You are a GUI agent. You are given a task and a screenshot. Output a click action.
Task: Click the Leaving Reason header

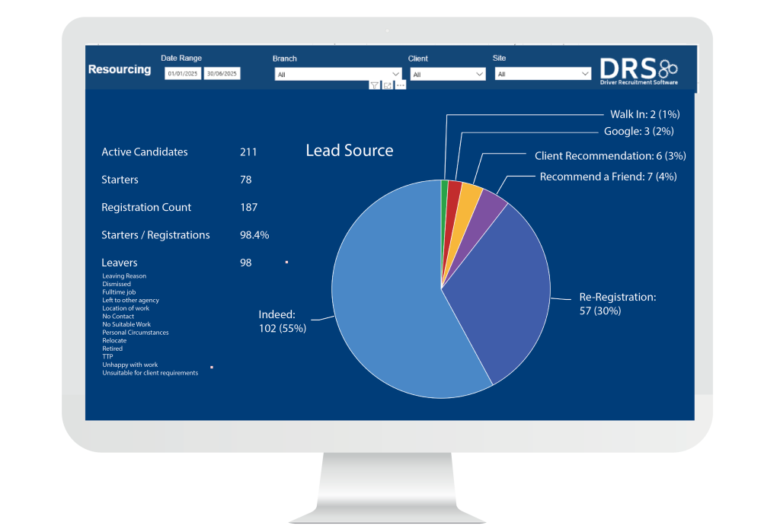[124, 276]
